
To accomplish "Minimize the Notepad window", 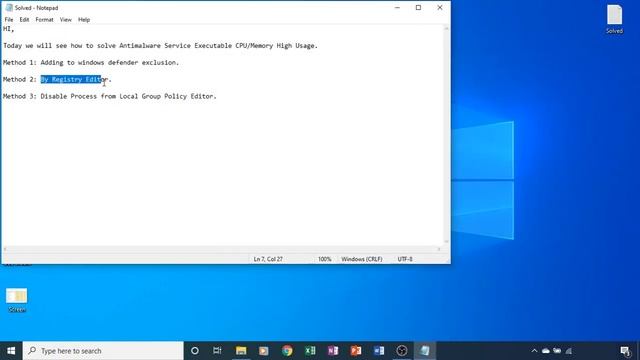I will point(397,7).
